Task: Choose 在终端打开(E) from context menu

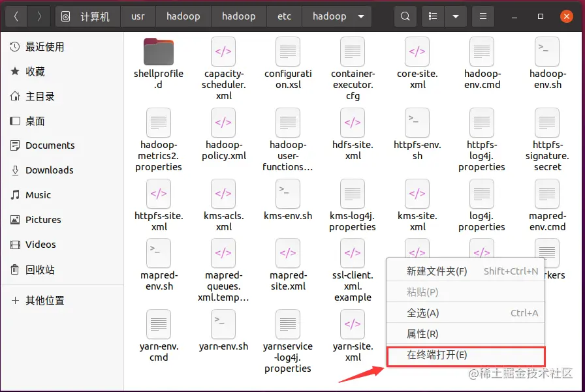Action: (x=466, y=355)
